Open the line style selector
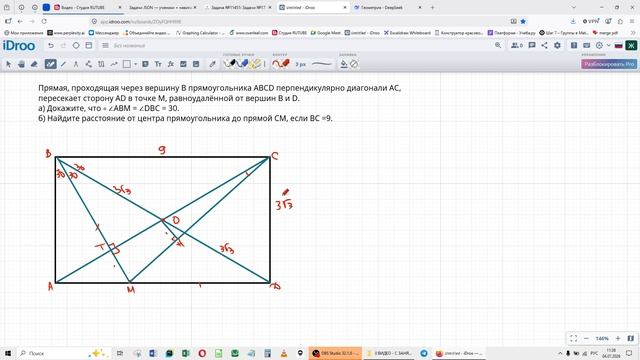Screen dimensions: 640x360 pyautogui.click(x=322, y=64)
